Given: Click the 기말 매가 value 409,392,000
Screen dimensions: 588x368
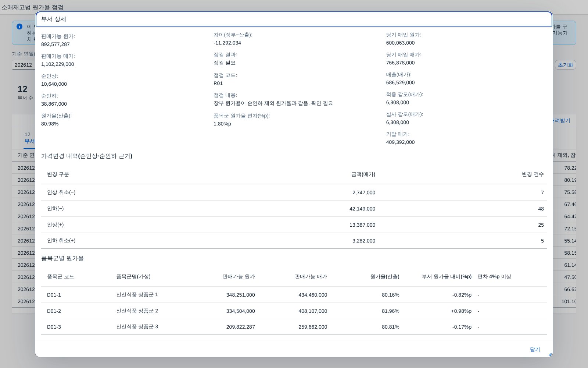Looking at the screenshot, I should tap(400, 142).
